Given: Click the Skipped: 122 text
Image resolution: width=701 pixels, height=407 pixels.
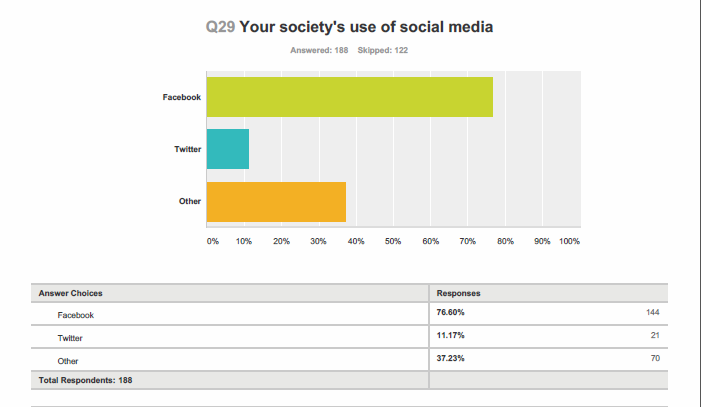Looking at the screenshot, I should click(383, 50).
